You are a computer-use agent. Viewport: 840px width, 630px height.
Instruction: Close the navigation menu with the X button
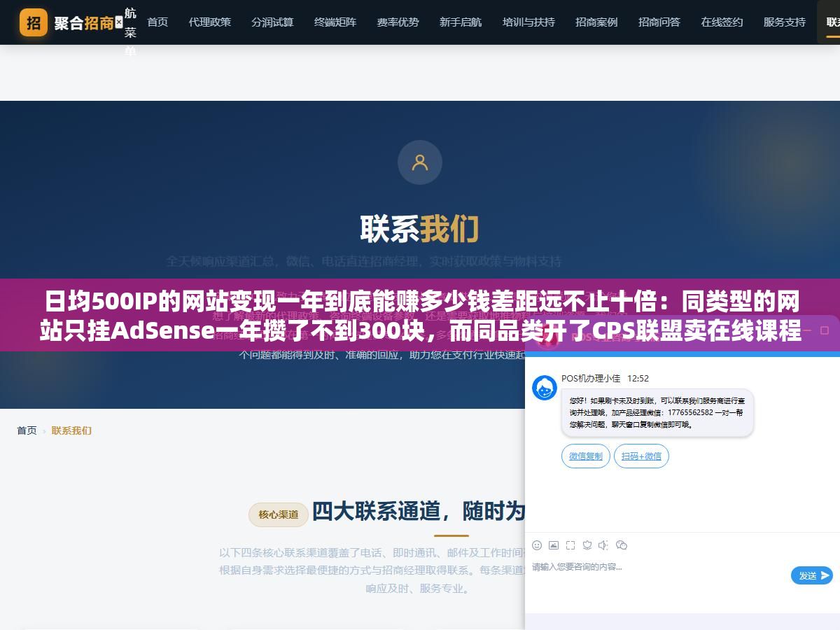pyautogui.click(x=118, y=22)
